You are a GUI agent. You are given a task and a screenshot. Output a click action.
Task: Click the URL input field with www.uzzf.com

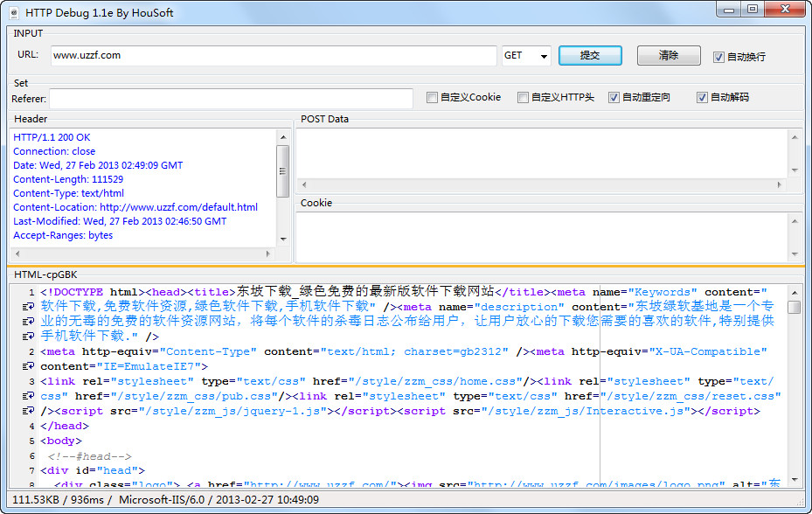[x=274, y=55]
